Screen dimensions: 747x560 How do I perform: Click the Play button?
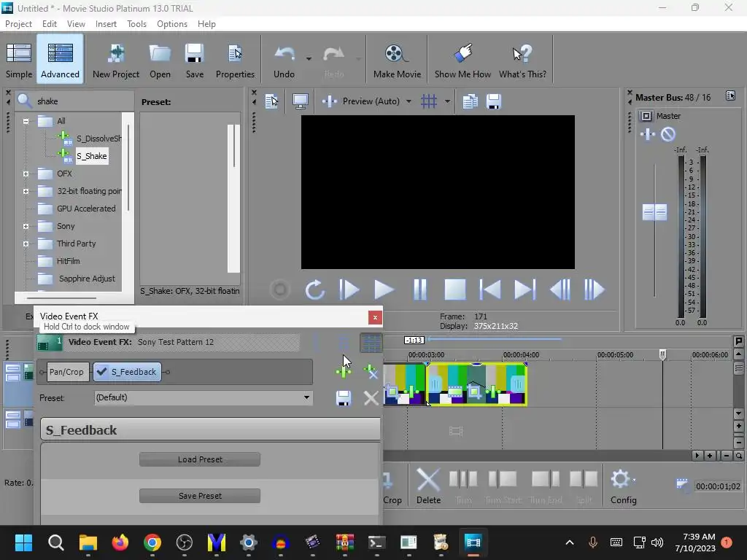pos(384,289)
